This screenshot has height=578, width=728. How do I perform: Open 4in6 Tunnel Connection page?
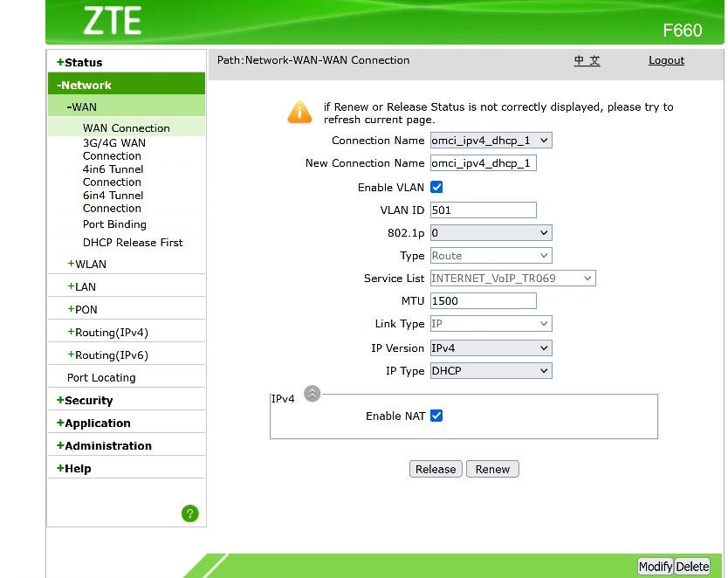113,175
